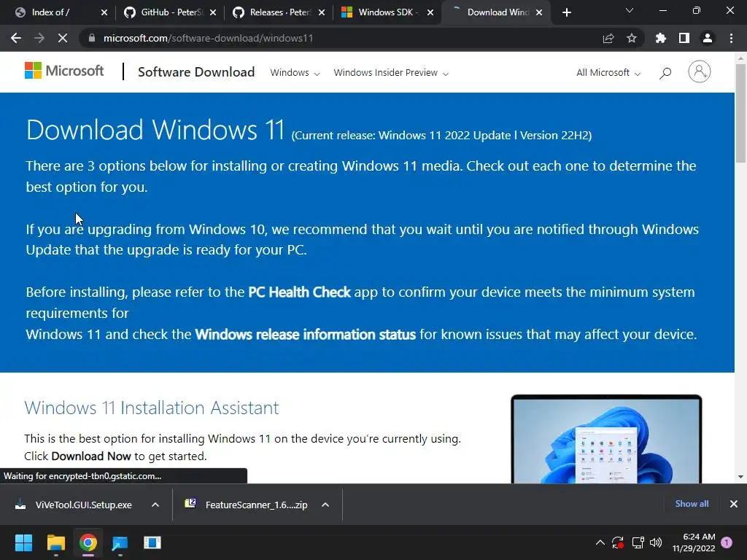Expand options for ViVeTool.GUI.Setup.exe download
The image size is (747, 560).
point(155,505)
